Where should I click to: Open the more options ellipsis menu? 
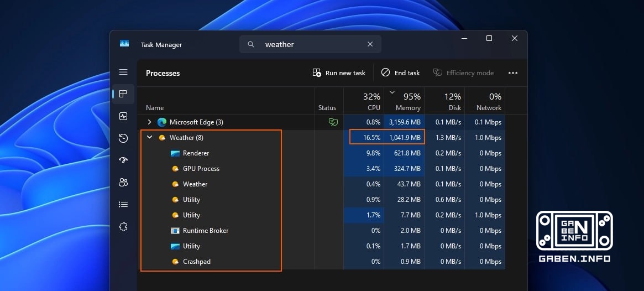tap(513, 73)
